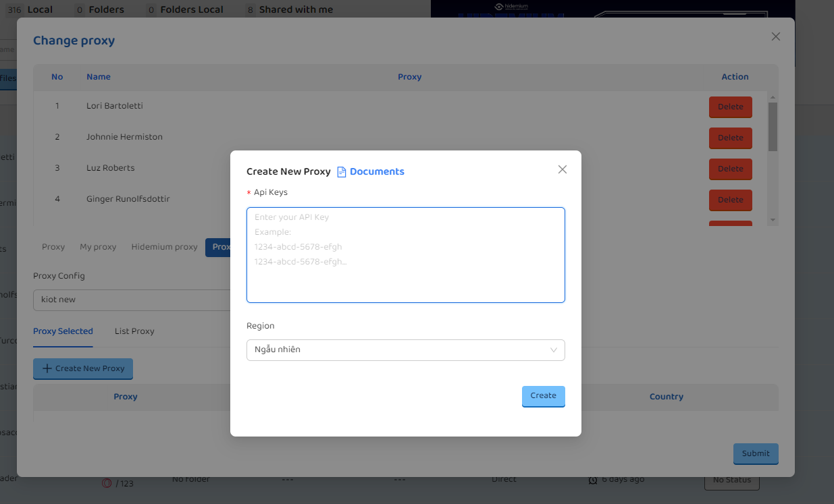Screen dimensions: 834x504
Task: Delete the Johnnie Hermiston row
Action: click(730, 138)
